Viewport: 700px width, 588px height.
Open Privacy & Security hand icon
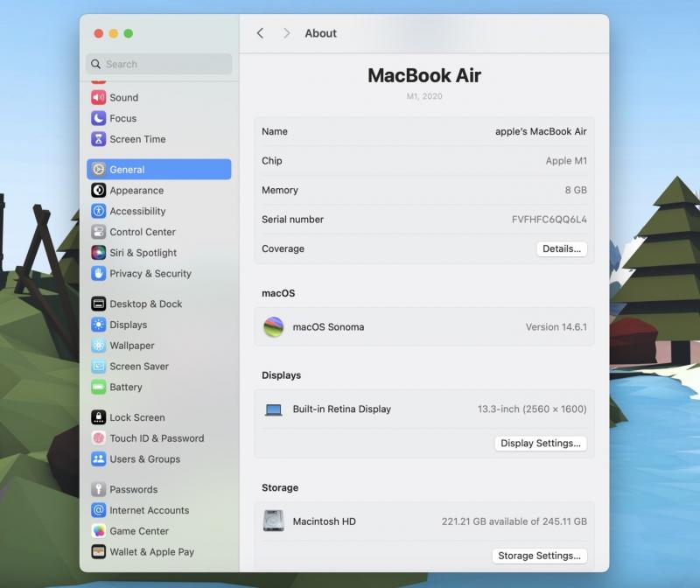[99, 273]
